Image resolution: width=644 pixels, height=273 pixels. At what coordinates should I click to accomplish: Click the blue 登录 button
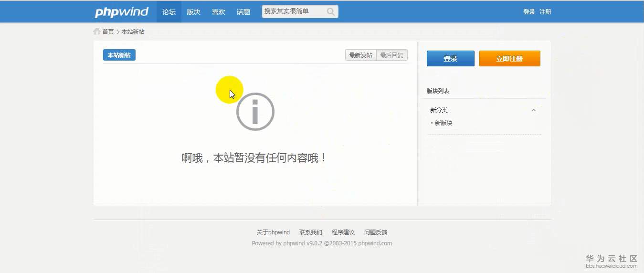coord(451,59)
